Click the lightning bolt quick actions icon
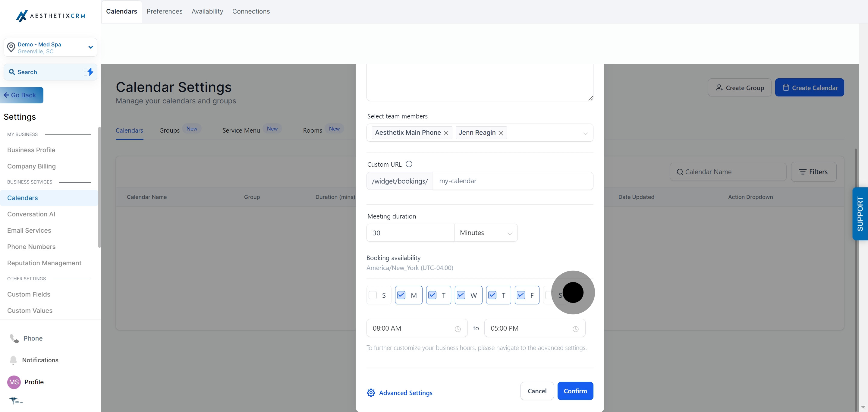The height and width of the screenshot is (412, 868). (90, 72)
